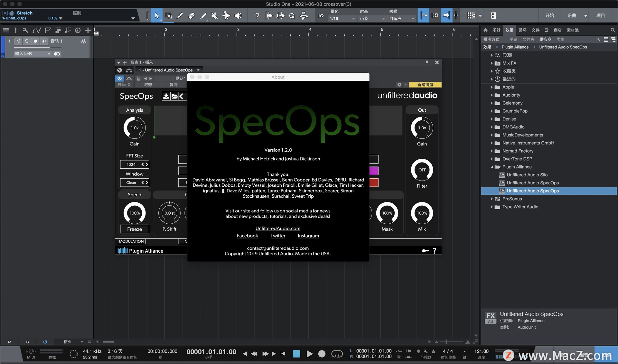Mute track 1 with the M button
Viewport: 618px width, 364px height.
tap(18, 41)
